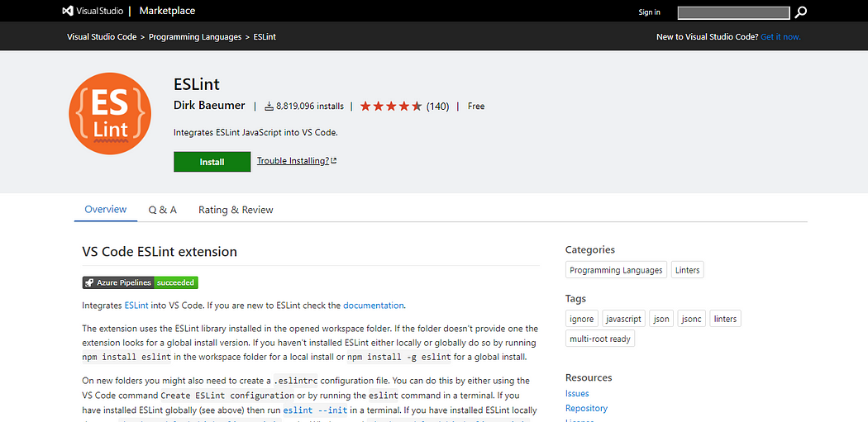Viewport: 868px width, 422px height.
Task: Click the eslint --init link
Action: click(x=315, y=410)
